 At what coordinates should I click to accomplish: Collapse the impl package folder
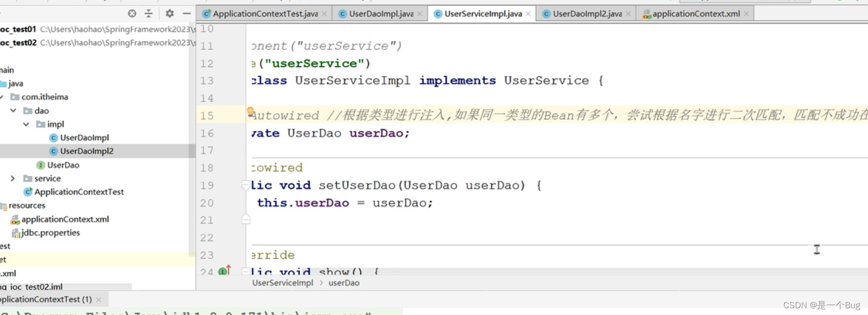[26, 124]
